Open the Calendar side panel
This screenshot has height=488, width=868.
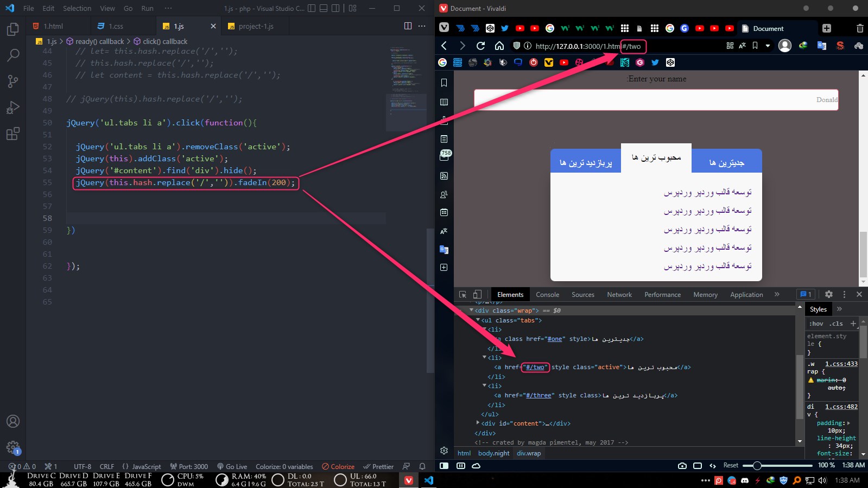pos(444,212)
